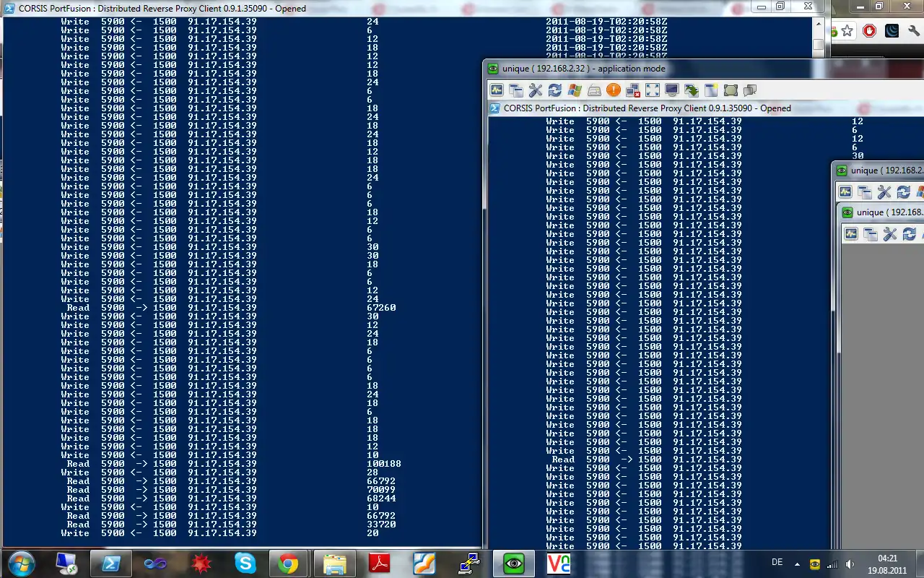
Task: Click refresh icon in third innermost VNC toolbar
Action: [910, 234]
